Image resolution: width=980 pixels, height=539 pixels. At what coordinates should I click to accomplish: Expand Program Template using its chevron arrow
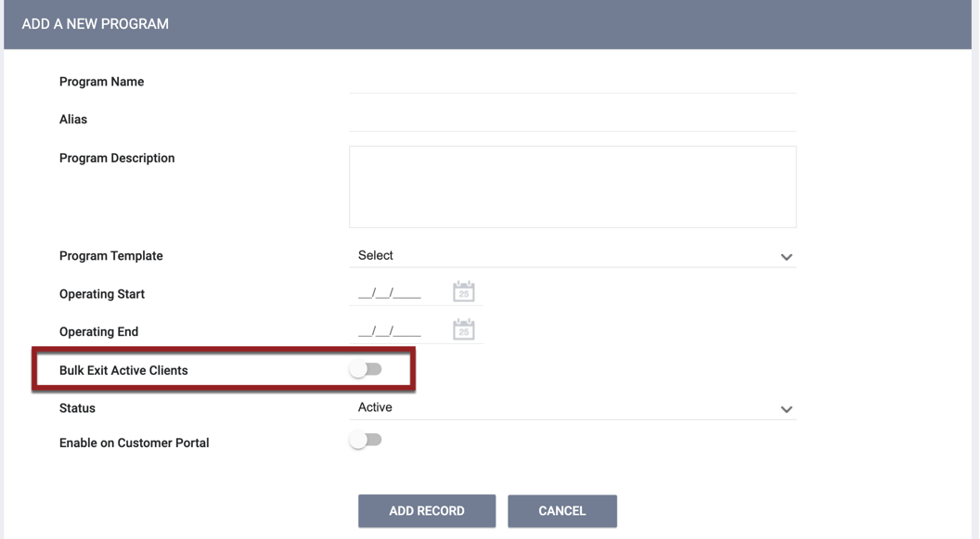pos(786,255)
